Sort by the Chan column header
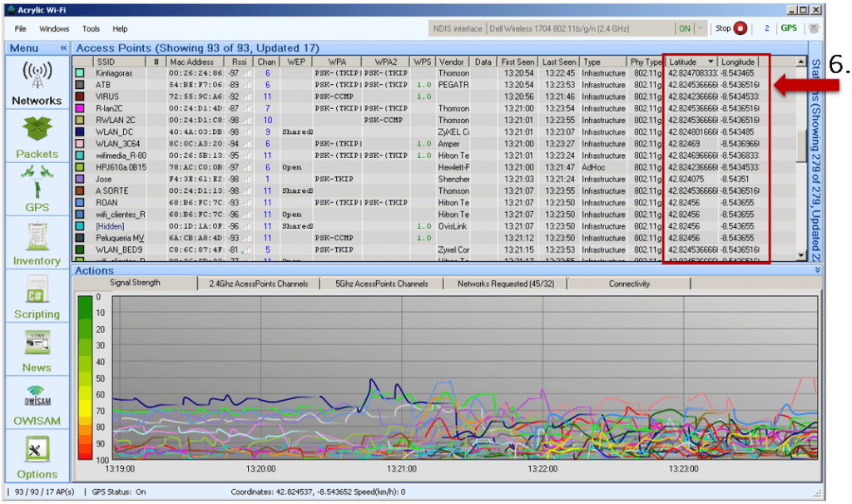 266,62
